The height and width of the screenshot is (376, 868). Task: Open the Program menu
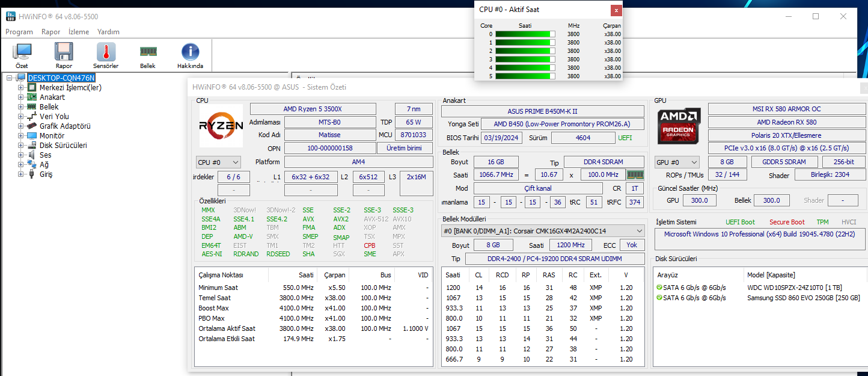click(19, 32)
